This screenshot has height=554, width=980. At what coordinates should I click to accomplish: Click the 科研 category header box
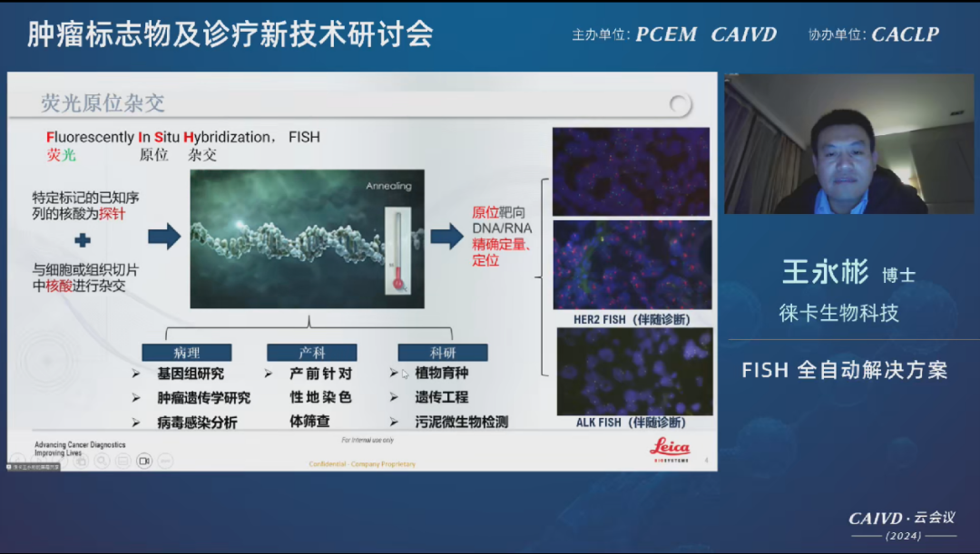click(443, 353)
